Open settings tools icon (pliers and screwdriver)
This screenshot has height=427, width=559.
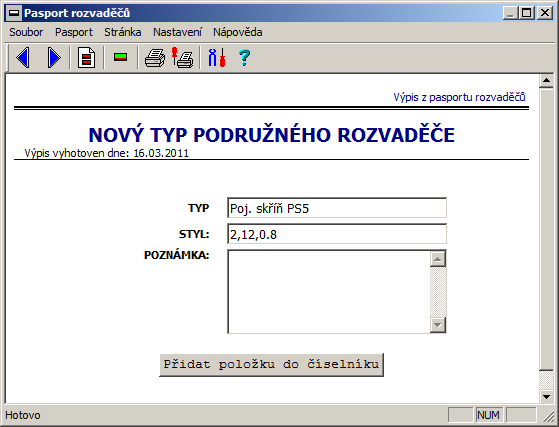point(217,57)
